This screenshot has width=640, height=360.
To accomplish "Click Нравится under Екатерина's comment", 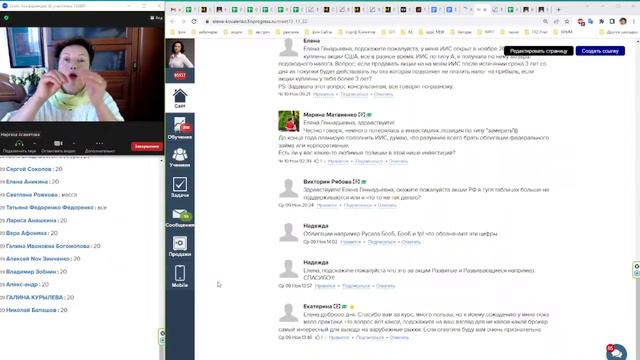I will (x=339, y=338).
